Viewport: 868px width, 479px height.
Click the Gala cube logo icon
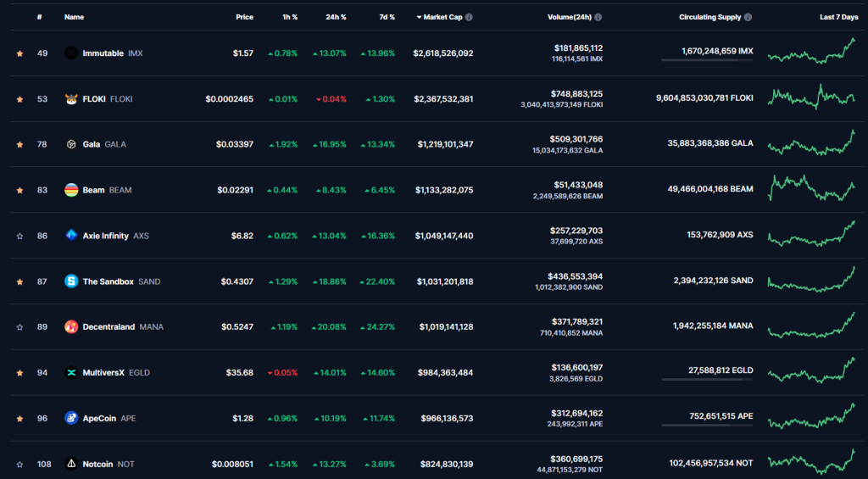tap(71, 144)
